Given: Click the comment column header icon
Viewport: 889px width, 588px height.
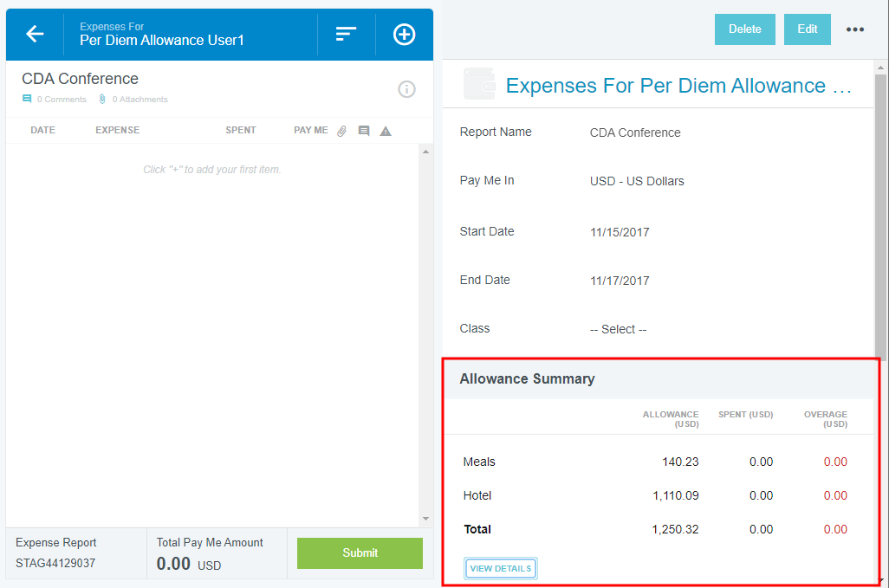Looking at the screenshot, I should coord(364,131).
